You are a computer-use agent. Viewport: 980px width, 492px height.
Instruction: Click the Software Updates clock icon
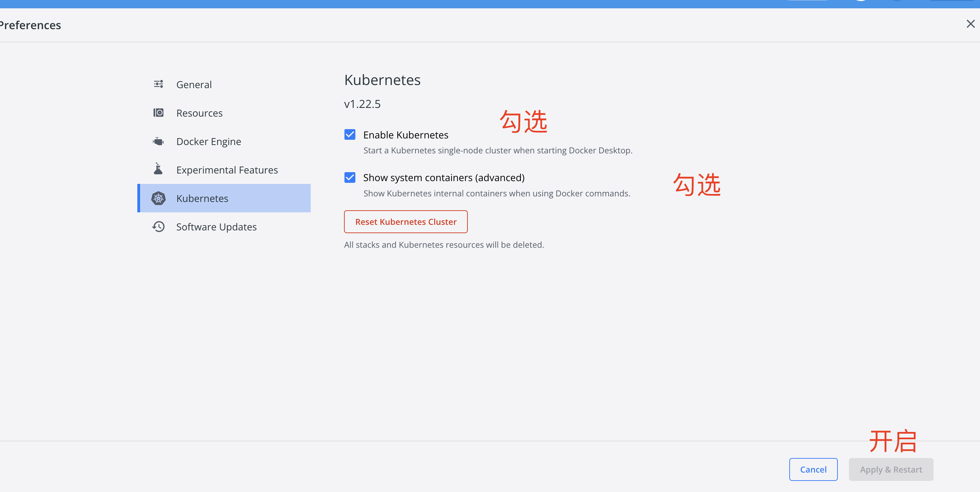pos(158,227)
